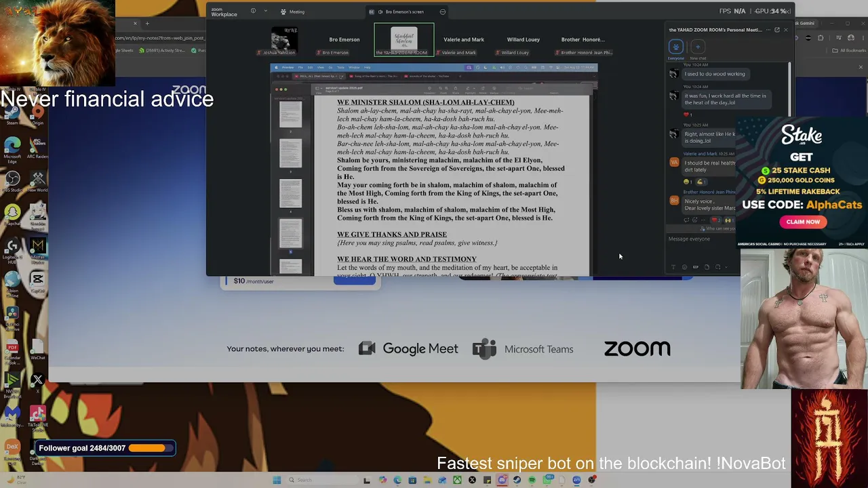This screenshot has width=868, height=488.
Task: Start a New chat in Zoom
Action: pyautogui.click(x=698, y=48)
